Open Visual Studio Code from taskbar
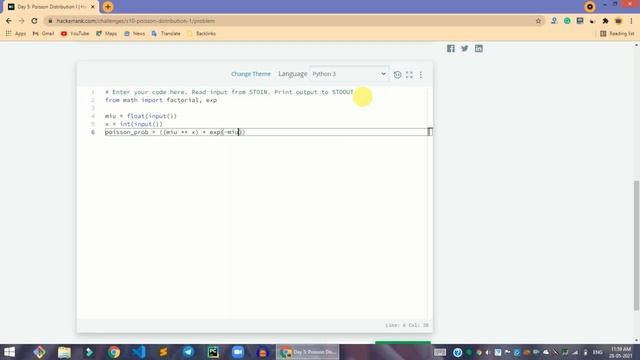 pos(139,352)
